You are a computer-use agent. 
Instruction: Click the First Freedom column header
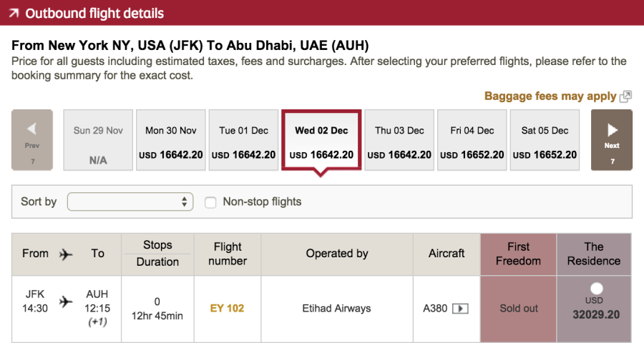(x=518, y=254)
